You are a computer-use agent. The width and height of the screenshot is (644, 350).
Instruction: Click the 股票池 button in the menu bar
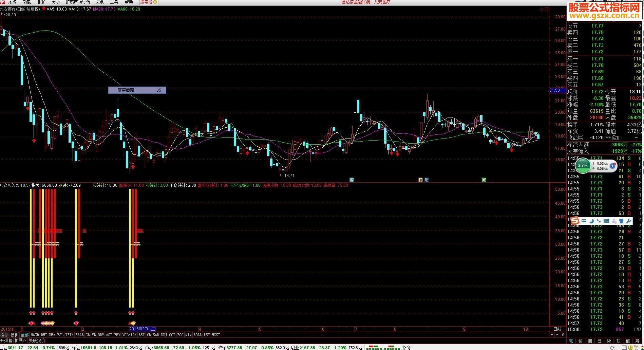148,2
